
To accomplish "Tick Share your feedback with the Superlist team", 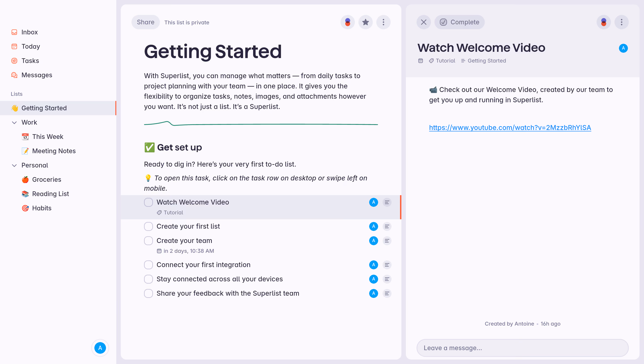I will click(x=148, y=293).
